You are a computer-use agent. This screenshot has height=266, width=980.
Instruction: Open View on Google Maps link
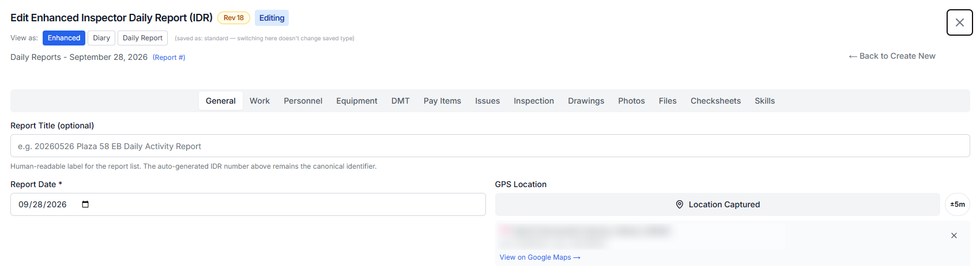pyautogui.click(x=540, y=257)
